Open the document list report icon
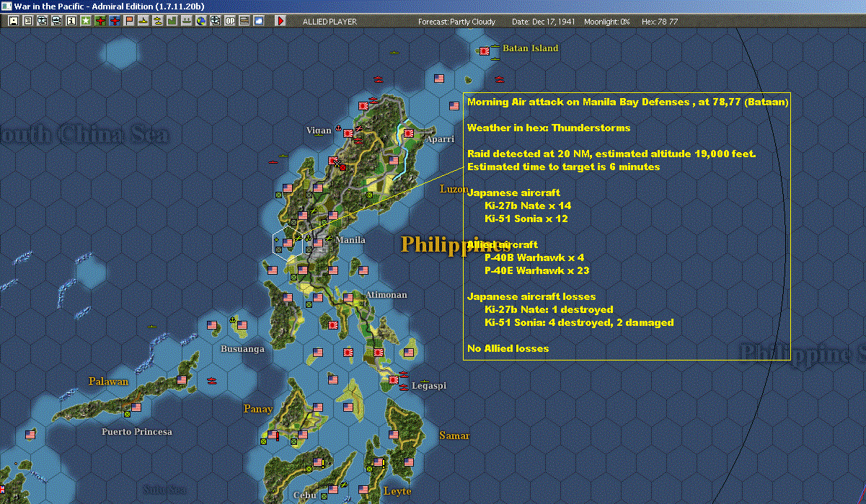Image resolution: width=866 pixels, height=504 pixels. click(27, 21)
